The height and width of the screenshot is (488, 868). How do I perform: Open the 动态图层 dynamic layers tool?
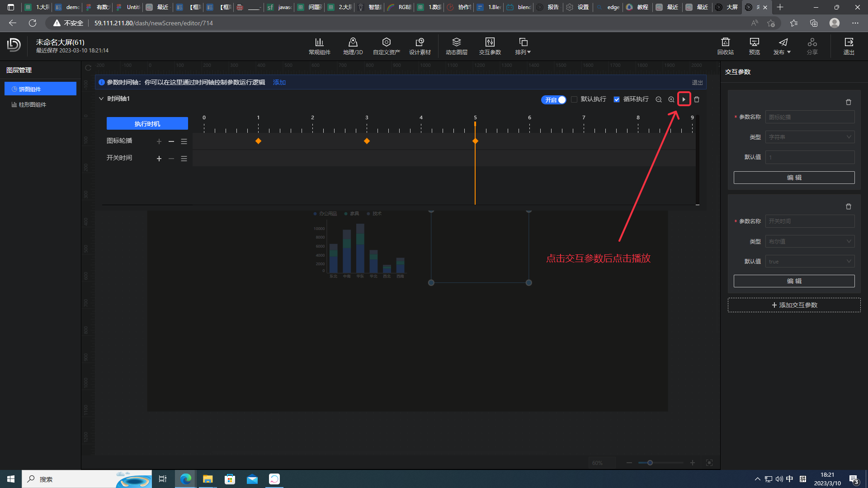pos(456,46)
